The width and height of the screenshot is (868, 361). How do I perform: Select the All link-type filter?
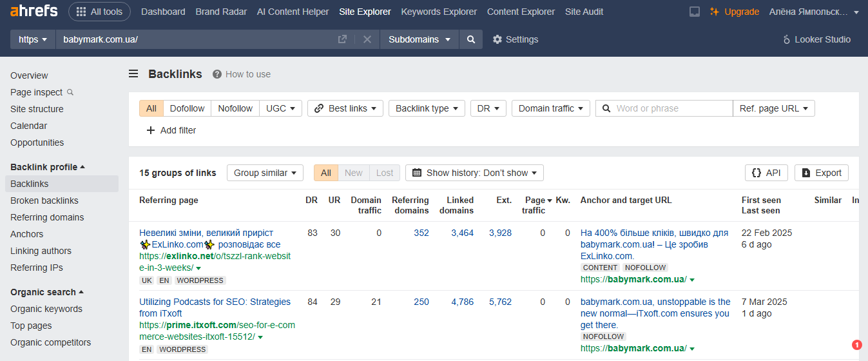151,108
